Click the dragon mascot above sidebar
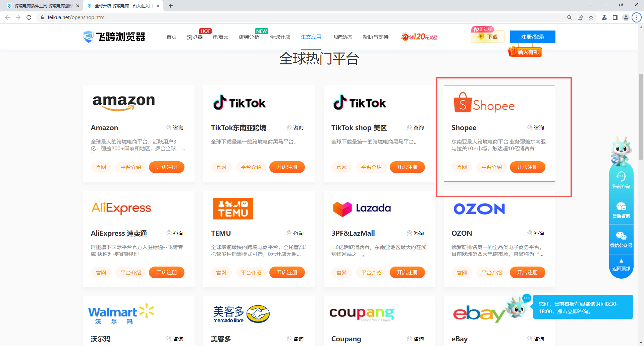 621,151
